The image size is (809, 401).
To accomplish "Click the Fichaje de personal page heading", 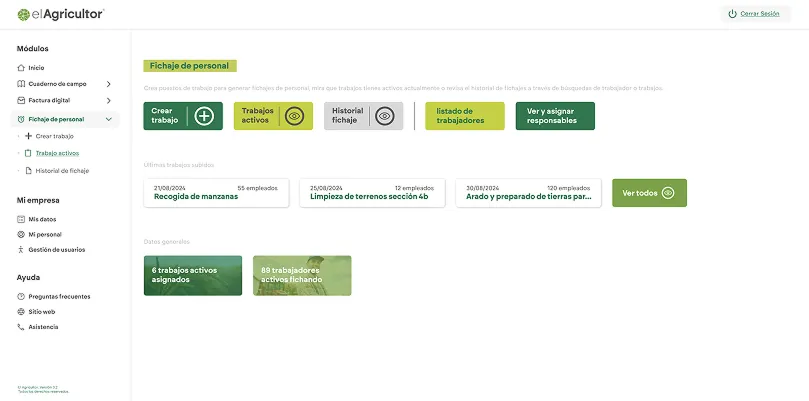I will point(189,66).
